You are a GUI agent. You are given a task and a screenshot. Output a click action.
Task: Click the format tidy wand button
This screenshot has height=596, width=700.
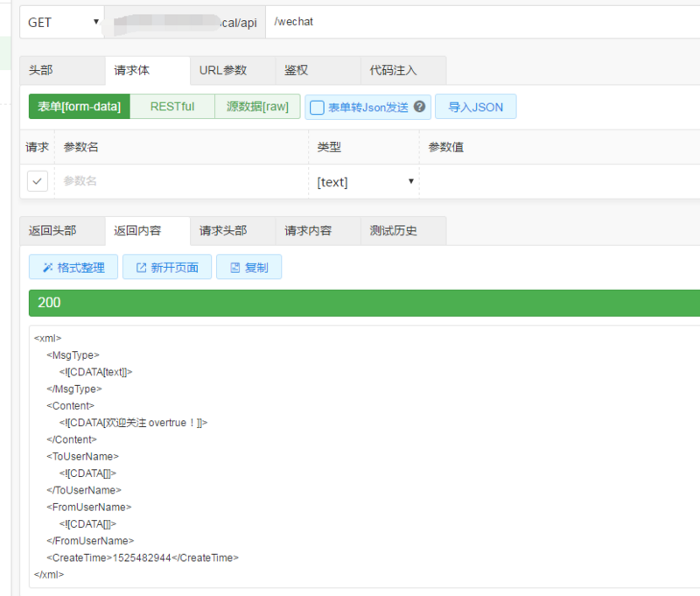pos(73,268)
